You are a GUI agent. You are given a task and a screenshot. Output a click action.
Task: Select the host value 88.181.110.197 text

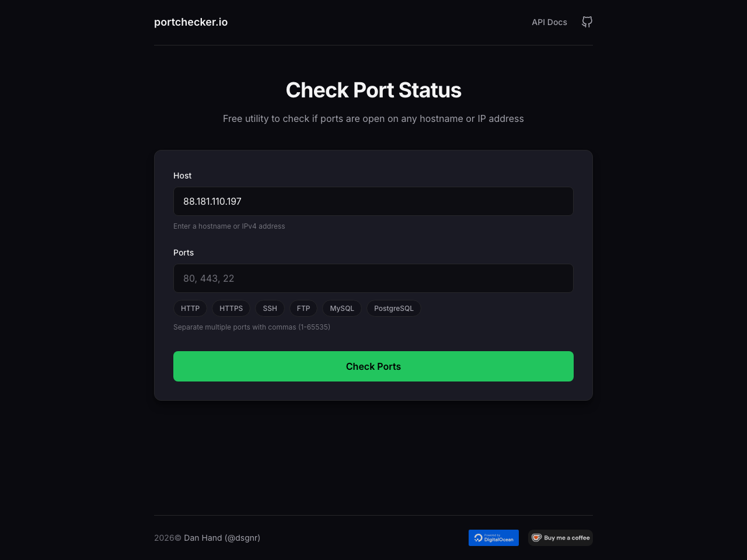pos(212,201)
